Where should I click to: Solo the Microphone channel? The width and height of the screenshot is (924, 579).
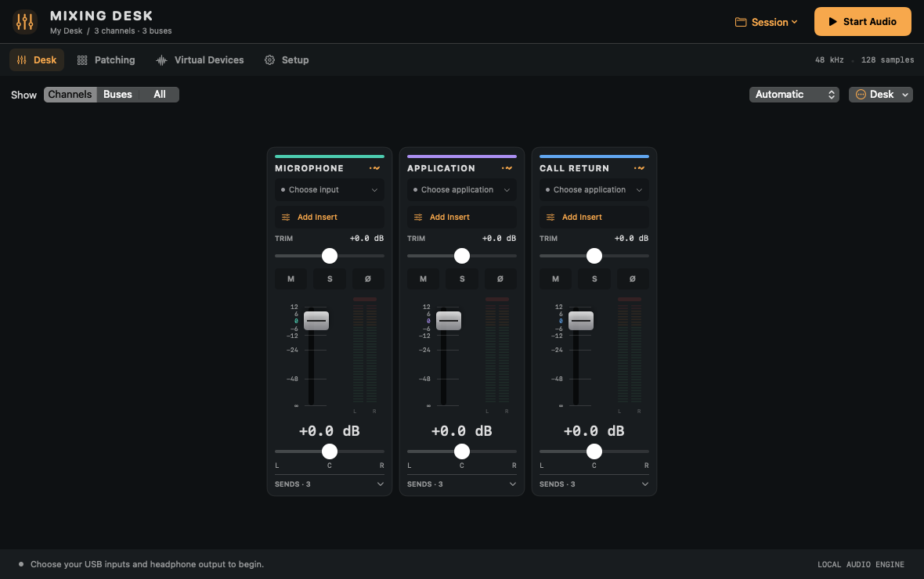coord(330,279)
